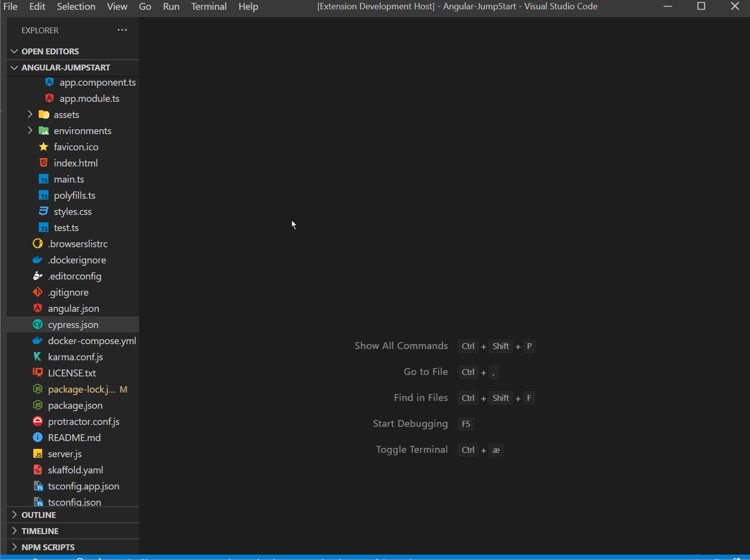Open the Edit menu

click(37, 6)
